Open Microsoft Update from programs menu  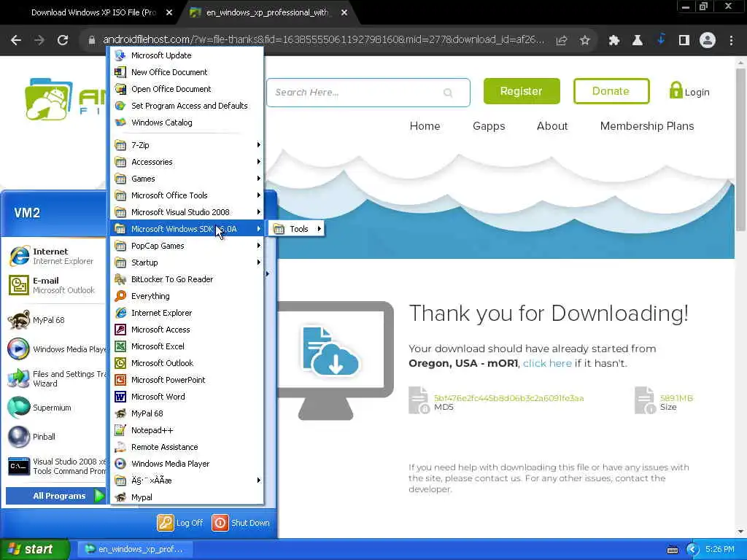(187, 55)
